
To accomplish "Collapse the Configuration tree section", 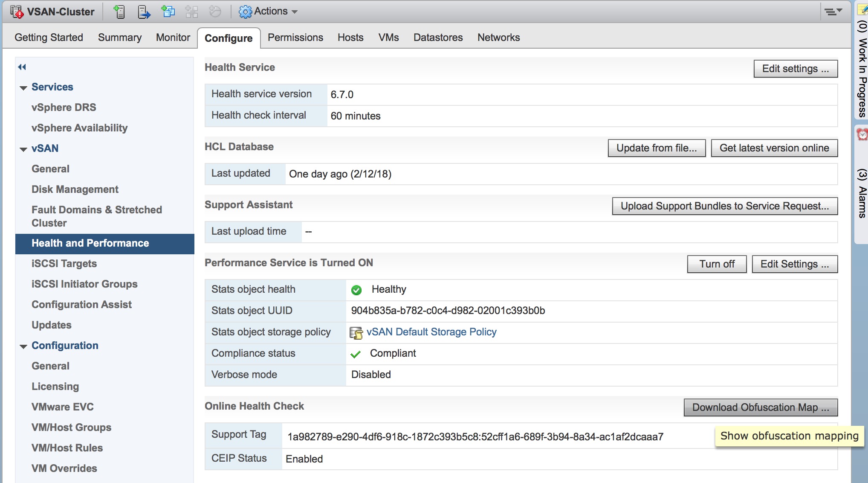I will point(23,346).
